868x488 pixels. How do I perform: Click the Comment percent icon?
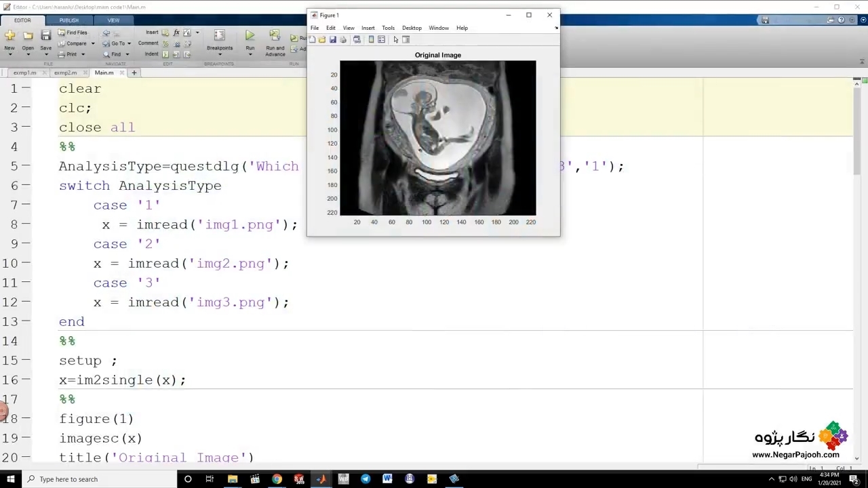pyautogui.click(x=165, y=43)
